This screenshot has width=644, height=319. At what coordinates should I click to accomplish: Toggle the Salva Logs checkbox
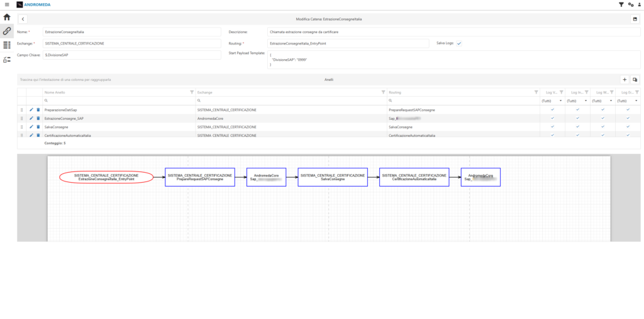pos(459,43)
